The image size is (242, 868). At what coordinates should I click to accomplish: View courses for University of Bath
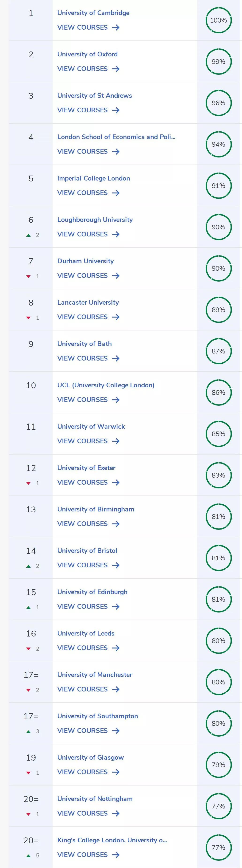(82, 358)
